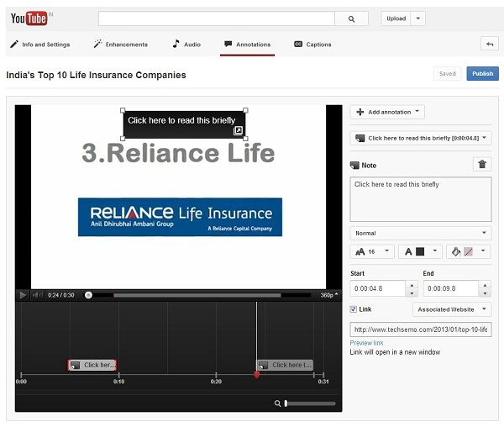Open the Info and Settings tab

tap(40, 45)
